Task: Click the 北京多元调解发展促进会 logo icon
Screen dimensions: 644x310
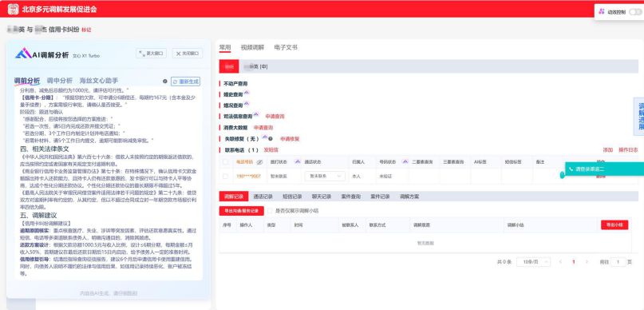Action: tap(13, 9)
